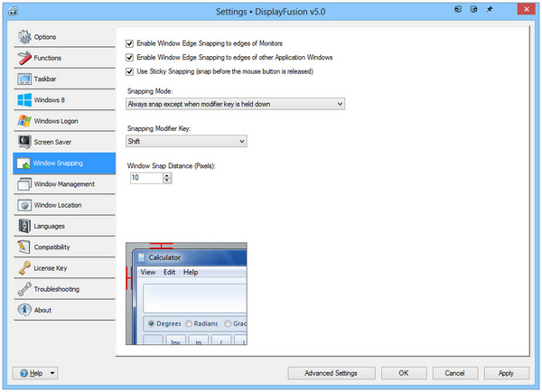Click the Windows Logon flag icon
This screenshot has height=392, width=542.
point(24,121)
